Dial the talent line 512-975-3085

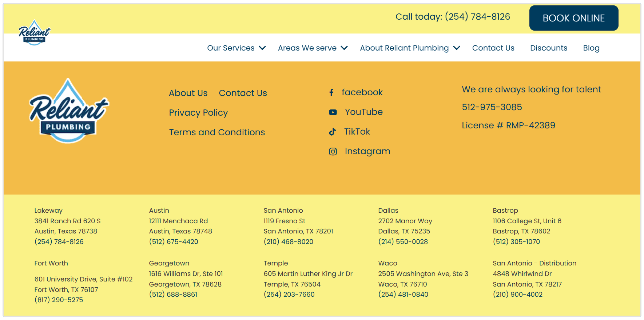tap(492, 107)
